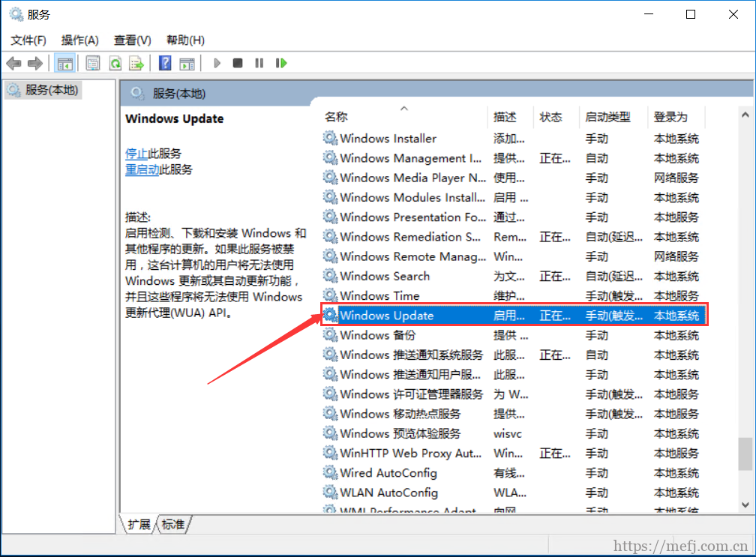Select 服务(本地) in the left tree
This screenshot has height=557, width=756.
(51, 90)
